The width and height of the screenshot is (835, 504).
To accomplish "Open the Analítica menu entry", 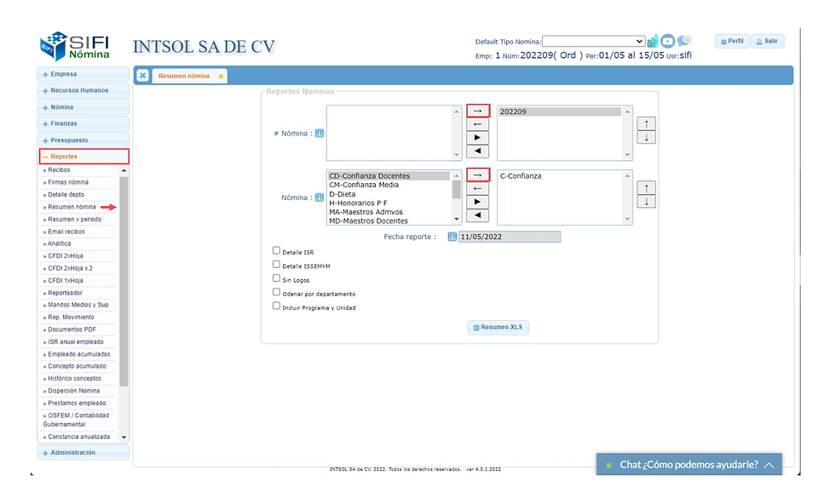I will 59,243.
